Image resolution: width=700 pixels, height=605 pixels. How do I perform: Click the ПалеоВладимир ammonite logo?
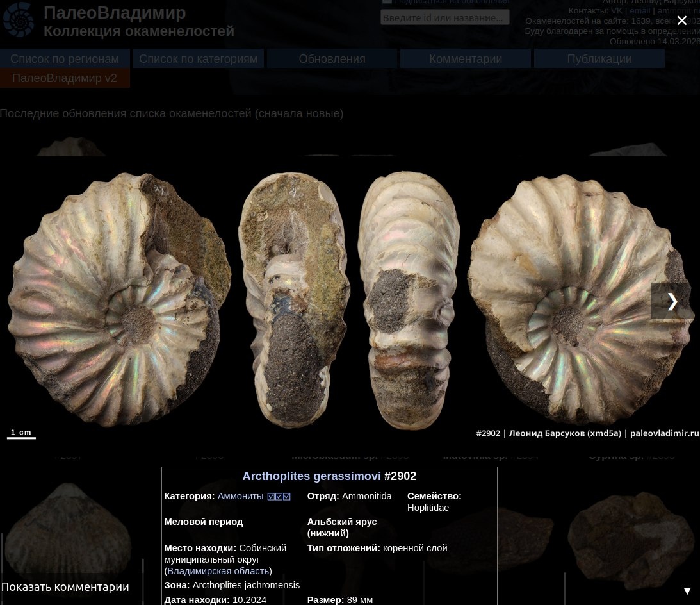[19, 19]
